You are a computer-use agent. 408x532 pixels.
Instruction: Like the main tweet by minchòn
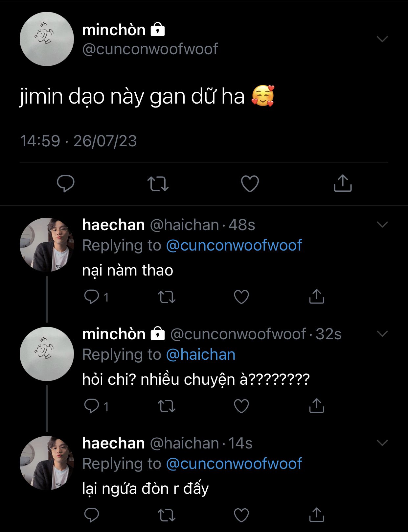click(x=250, y=183)
